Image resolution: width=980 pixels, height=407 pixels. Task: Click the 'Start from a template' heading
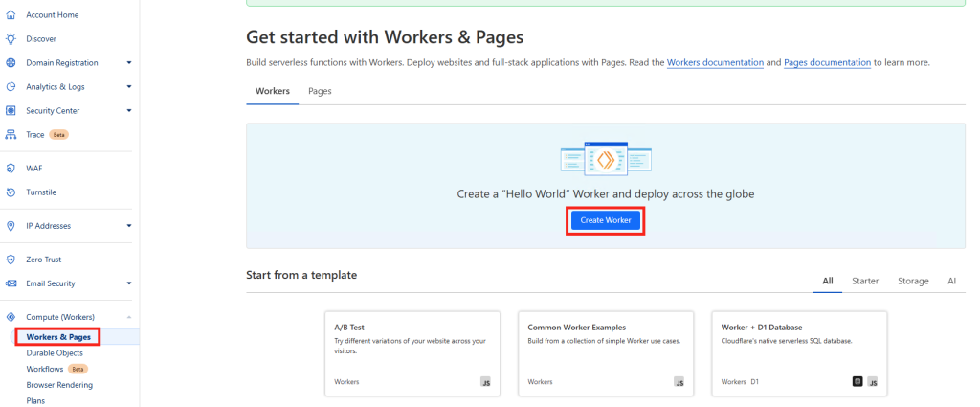point(301,275)
